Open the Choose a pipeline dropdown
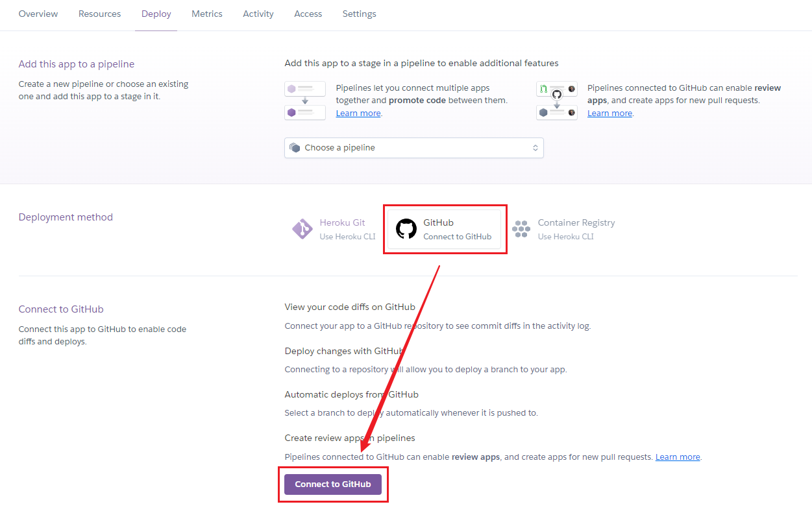Image resolution: width=812 pixels, height=513 pixels. pyautogui.click(x=414, y=148)
